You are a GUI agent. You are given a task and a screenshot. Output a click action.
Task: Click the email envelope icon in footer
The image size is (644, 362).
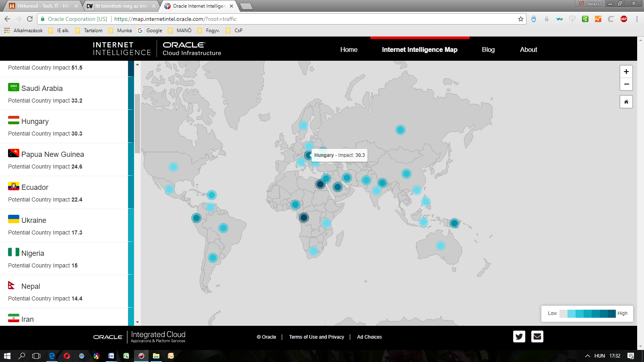[537, 336]
